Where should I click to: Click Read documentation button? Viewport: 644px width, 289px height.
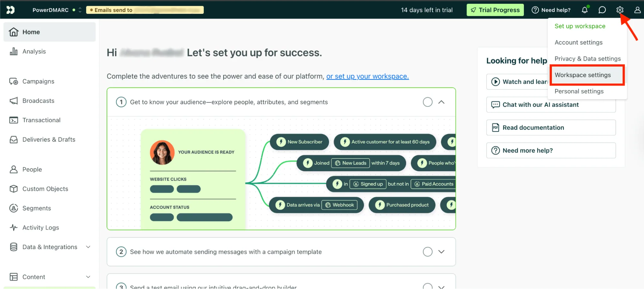[551, 127]
